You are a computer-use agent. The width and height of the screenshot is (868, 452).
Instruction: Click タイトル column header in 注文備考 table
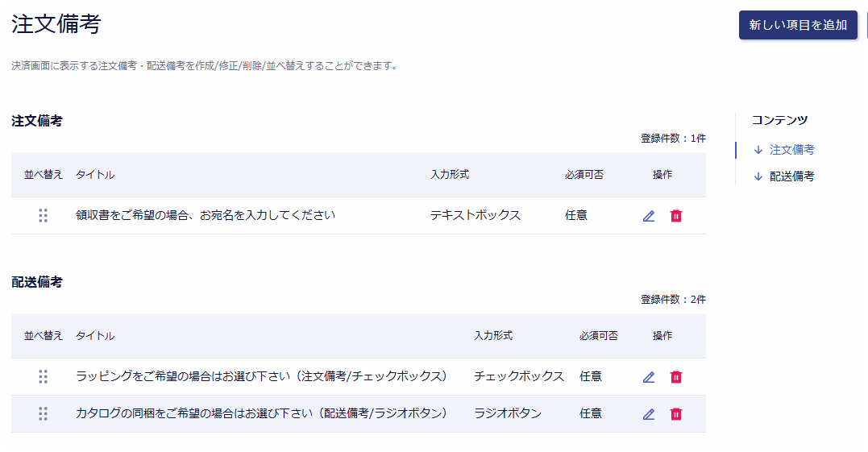point(95,175)
